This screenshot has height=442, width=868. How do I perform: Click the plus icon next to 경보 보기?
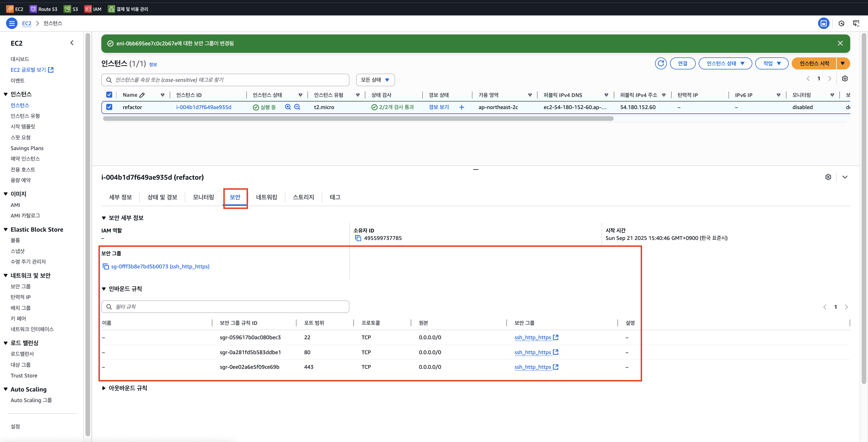[461, 107]
